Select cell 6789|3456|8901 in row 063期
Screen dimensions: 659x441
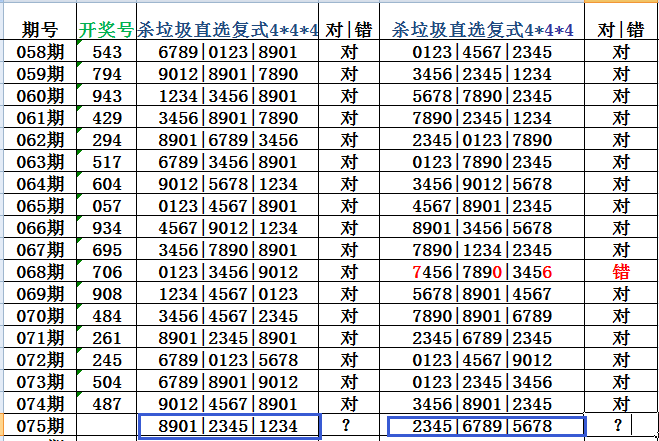click(227, 161)
